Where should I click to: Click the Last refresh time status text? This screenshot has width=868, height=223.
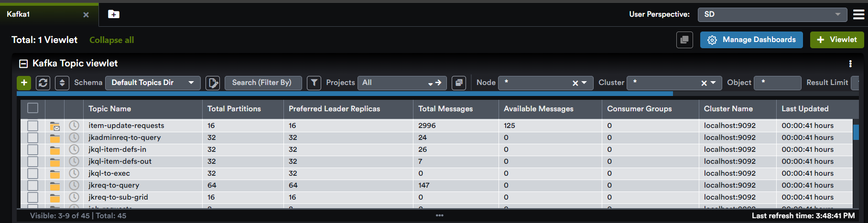(803, 216)
